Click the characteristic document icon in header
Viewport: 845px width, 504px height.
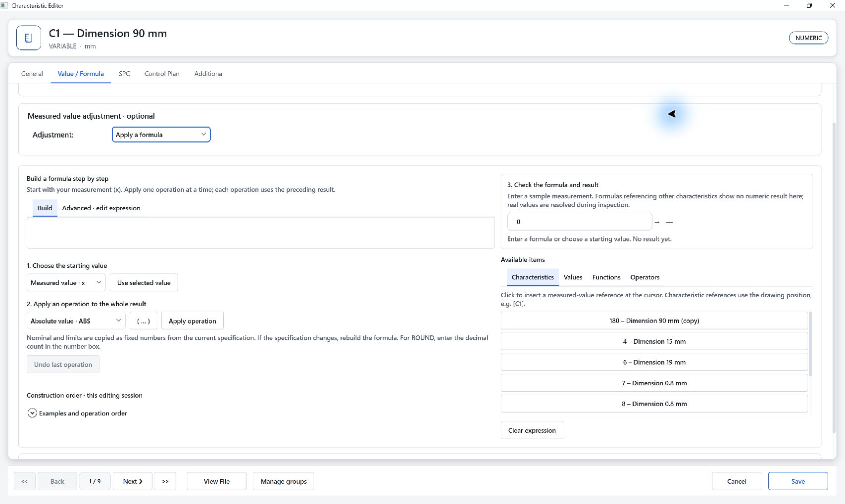click(28, 38)
